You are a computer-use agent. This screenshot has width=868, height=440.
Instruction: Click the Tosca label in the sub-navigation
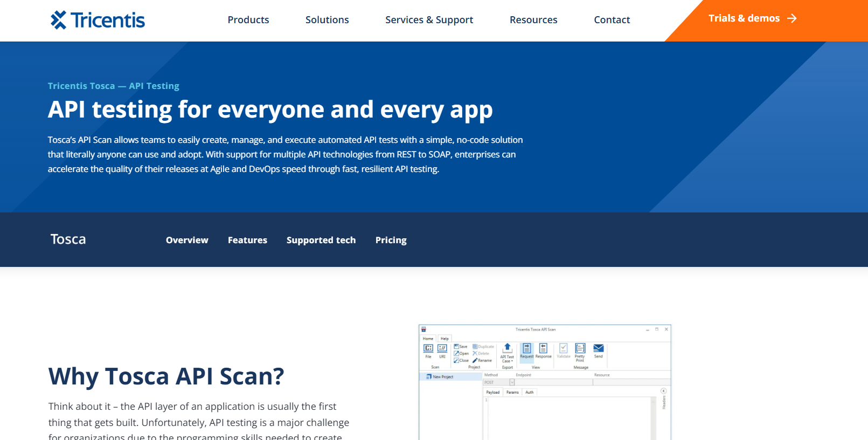pos(68,239)
